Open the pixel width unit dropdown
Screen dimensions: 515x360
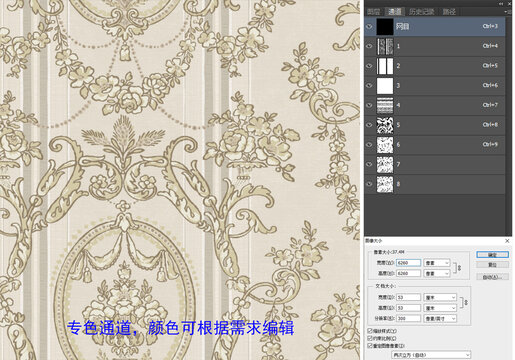(437, 263)
